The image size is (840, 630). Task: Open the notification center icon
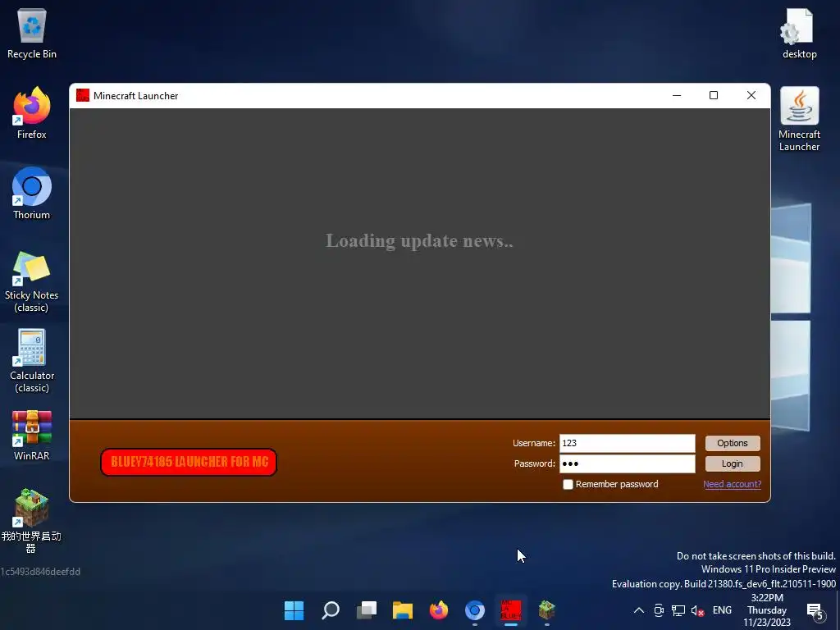(815, 610)
